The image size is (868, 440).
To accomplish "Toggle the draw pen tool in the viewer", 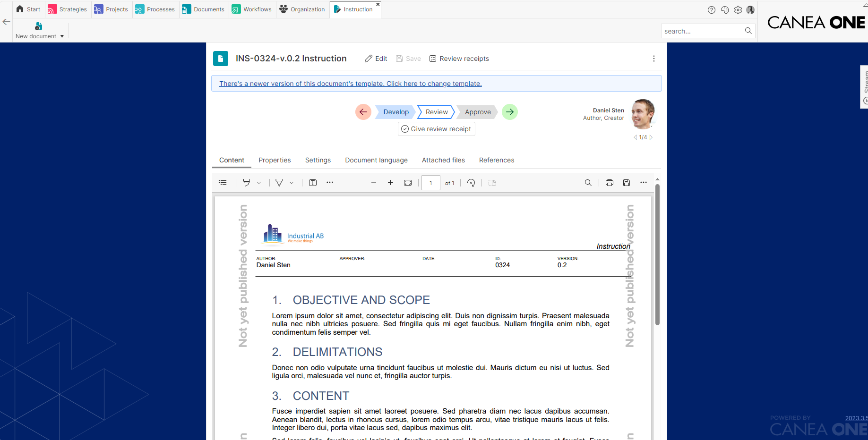I will [279, 183].
